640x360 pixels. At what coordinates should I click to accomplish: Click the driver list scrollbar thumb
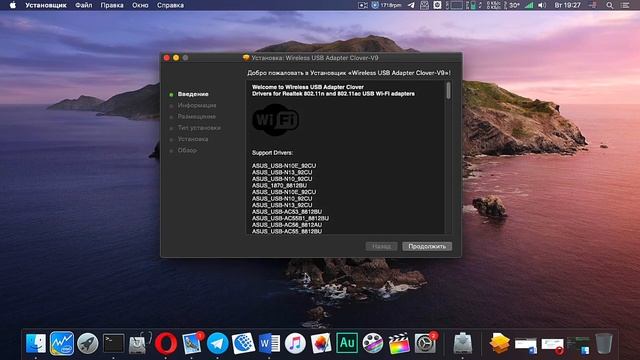point(449,90)
